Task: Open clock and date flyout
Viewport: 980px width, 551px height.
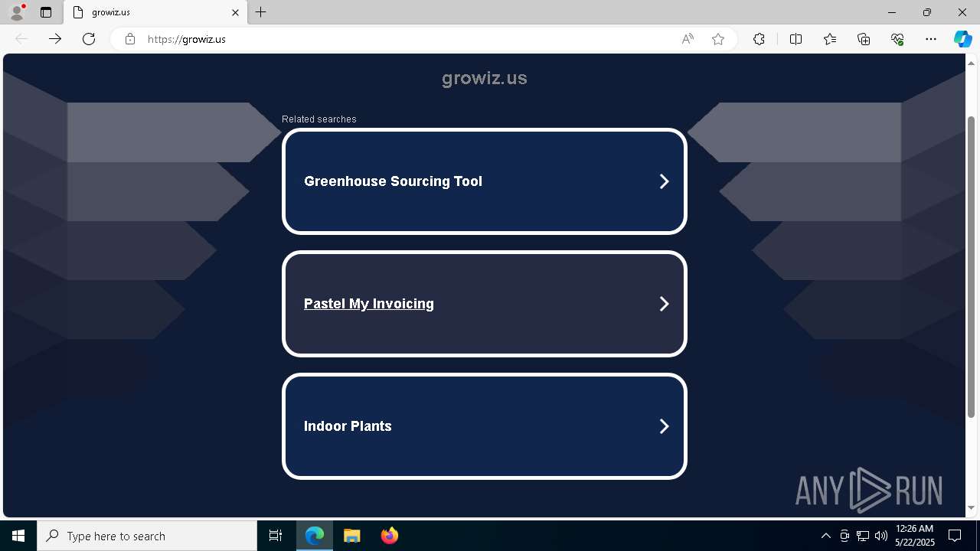Action: point(914,536)
